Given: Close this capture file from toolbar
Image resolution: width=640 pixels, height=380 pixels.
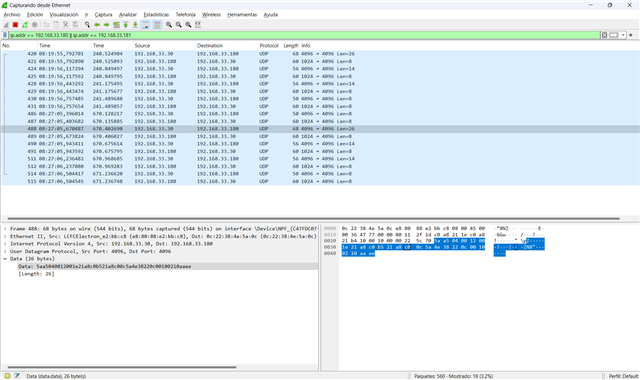Looking at the screenshot, I should (65, 25).
